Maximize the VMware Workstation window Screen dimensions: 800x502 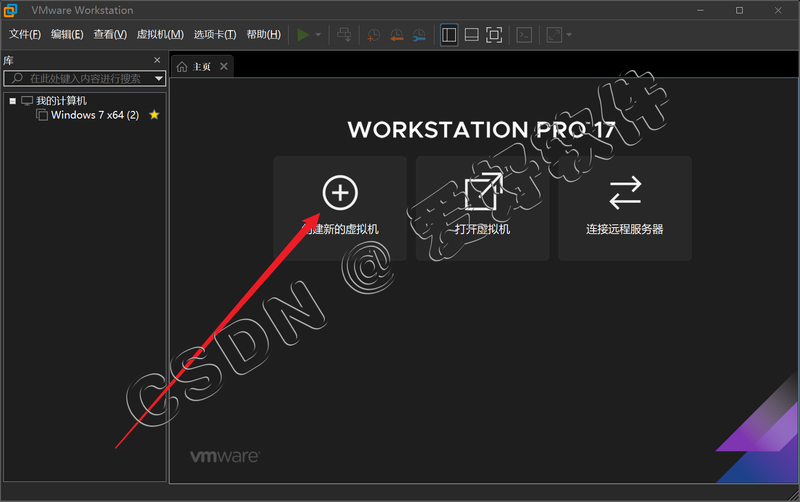coord(739,10)
